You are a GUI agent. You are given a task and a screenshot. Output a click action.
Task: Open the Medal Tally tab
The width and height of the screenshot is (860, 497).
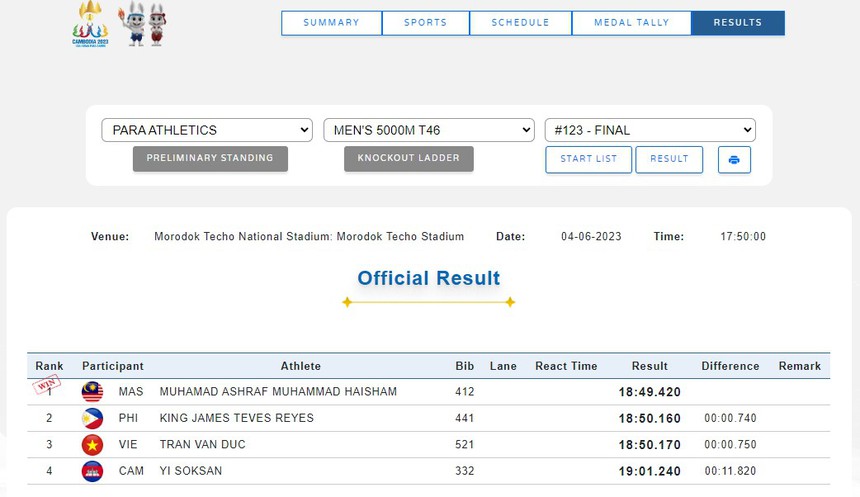631,23
